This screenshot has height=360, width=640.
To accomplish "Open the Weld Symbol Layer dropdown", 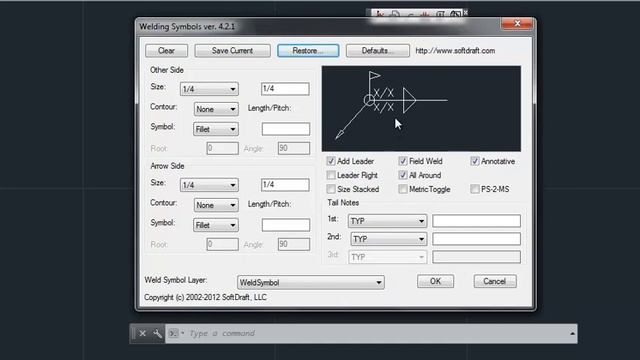I will (311, 282).
